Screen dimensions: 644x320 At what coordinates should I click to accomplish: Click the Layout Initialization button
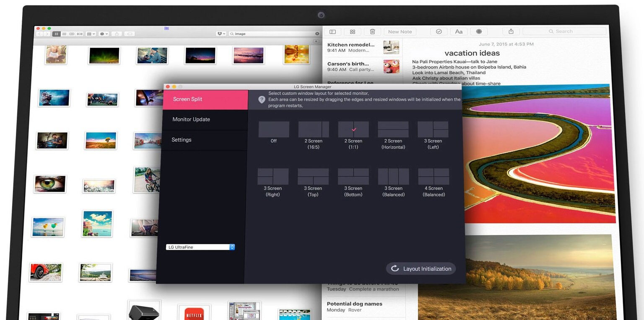click(421, 269)
